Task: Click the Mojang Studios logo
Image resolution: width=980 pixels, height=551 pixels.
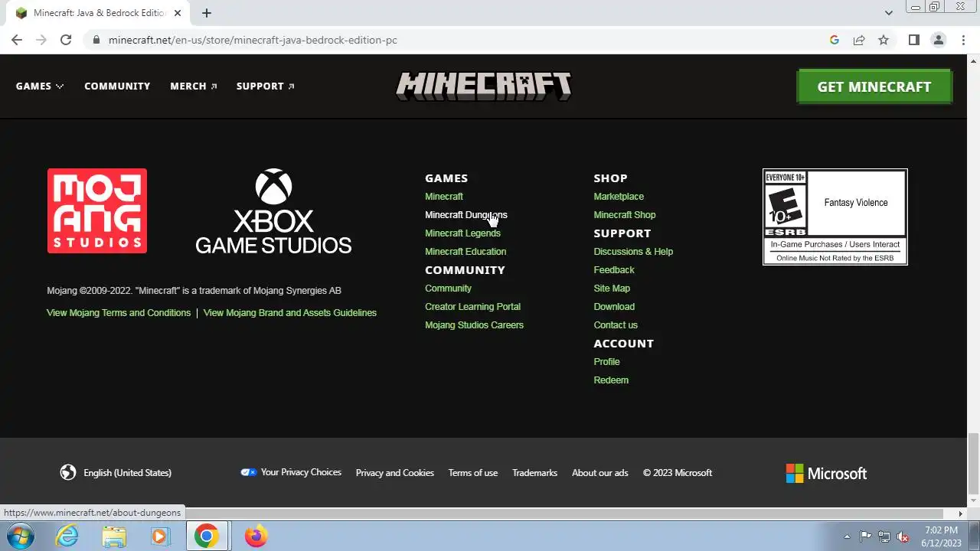Action: click(97, 210)
